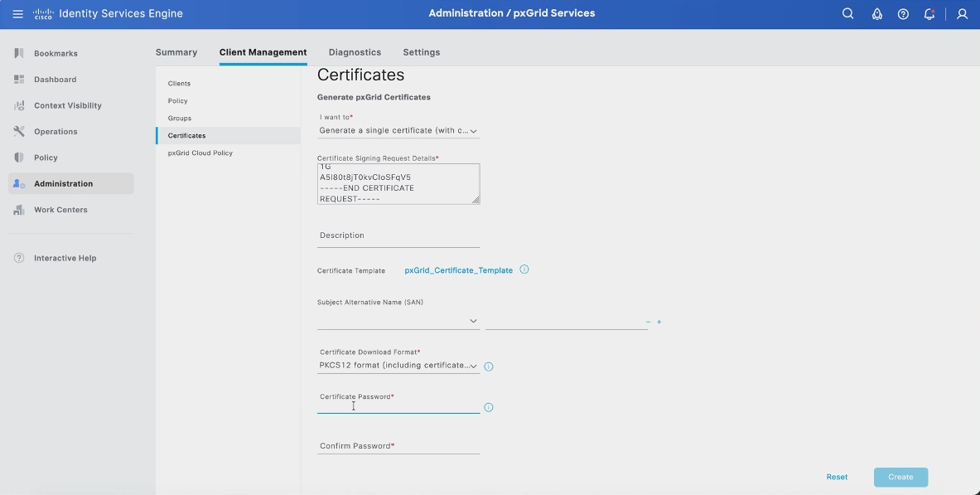The width and height of the screenshot is (980, 495).
Task: Expand the 'I want to' dropdown
Action: click(398, 131)
